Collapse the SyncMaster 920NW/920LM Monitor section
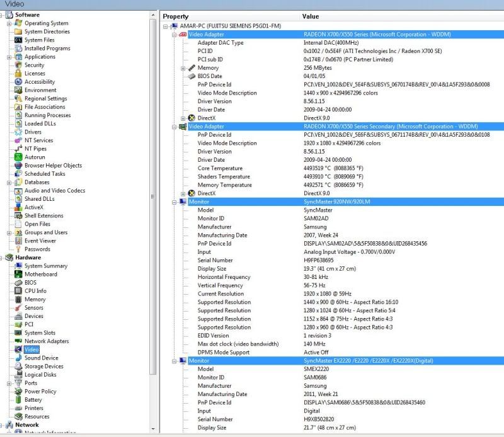This screenshot has height=437, width=504. [x=175, y=202]
